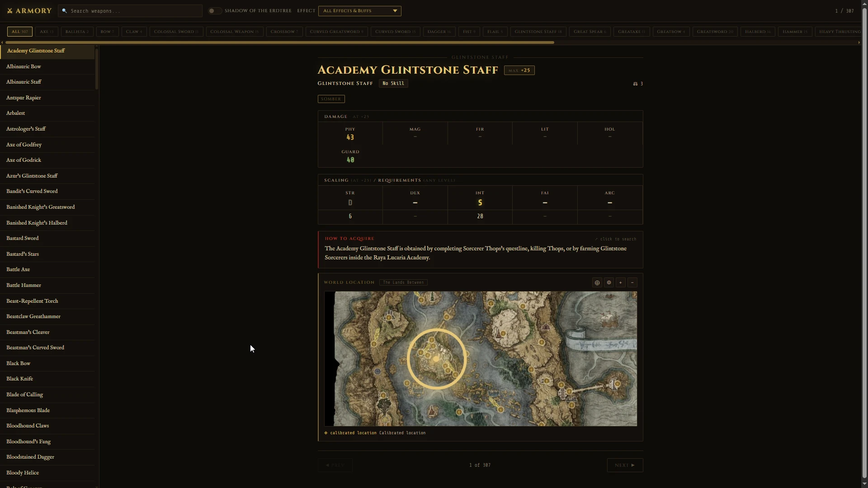Click the category tabs horizontal scrollbar
The image size is (868, 488).
[x=280, y=42]
